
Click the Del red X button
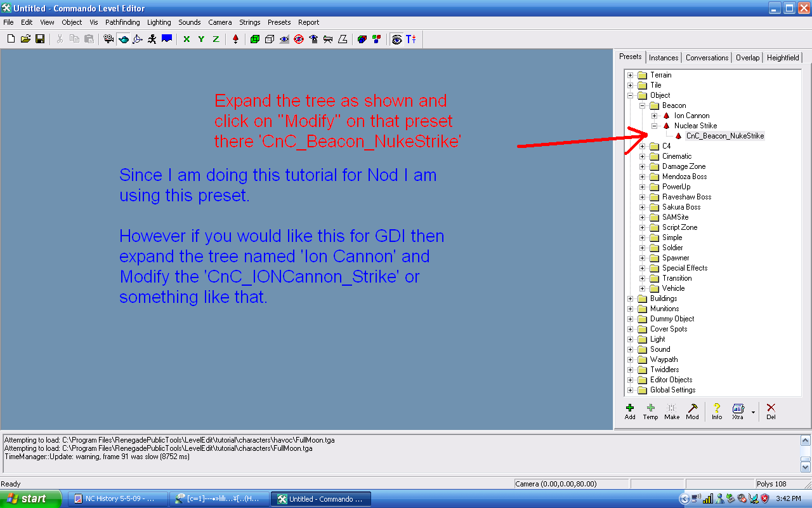771,411
